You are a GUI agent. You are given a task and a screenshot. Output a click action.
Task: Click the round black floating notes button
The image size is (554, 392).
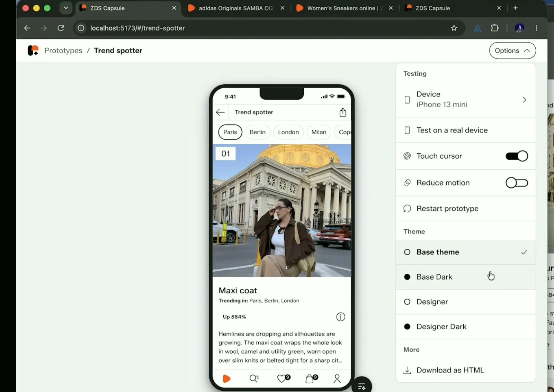(x=361, y=386)
